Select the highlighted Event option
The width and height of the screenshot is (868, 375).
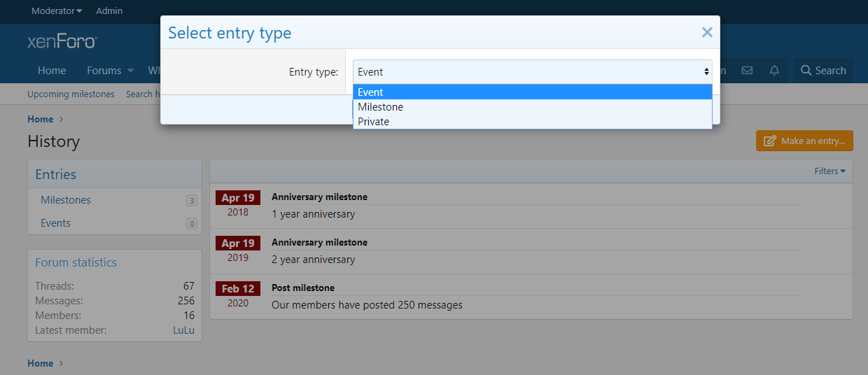coord(370,92)
